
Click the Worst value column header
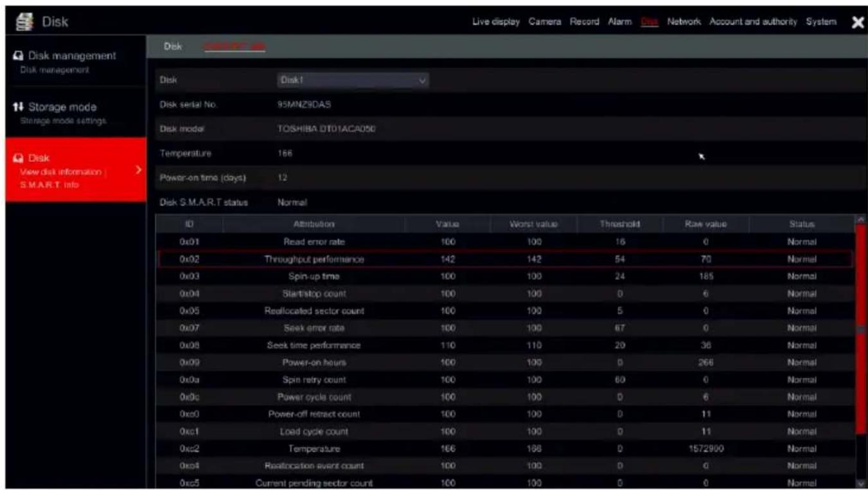533,224
